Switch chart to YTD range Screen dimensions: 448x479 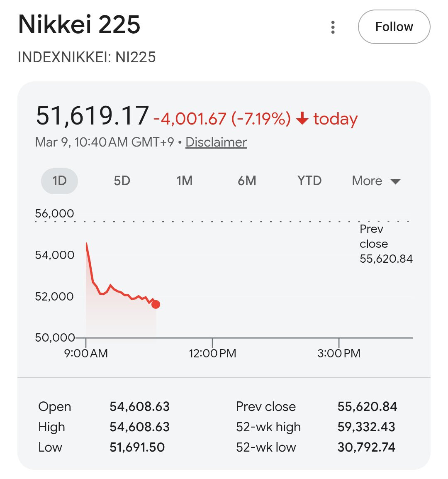coord(309,181)
